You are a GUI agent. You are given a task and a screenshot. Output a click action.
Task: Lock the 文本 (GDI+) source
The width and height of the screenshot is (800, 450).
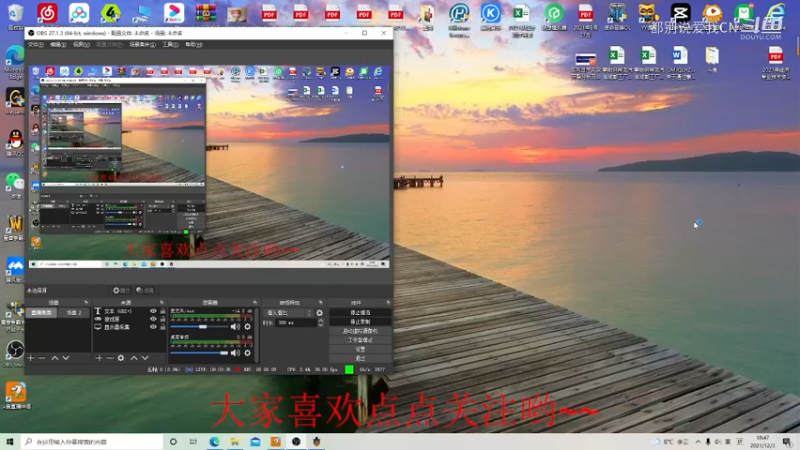click(162, 311)
